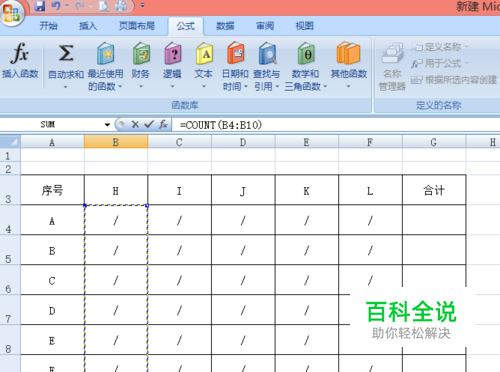Image resolution: width=500 pixels, height=372 pixels.
Task: Expand the Financial functions dropdown arrow
Action: tap(141, 86)
